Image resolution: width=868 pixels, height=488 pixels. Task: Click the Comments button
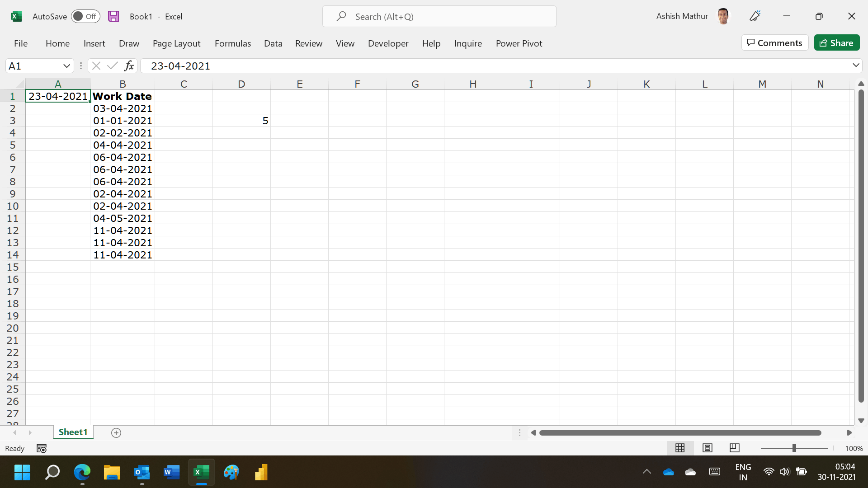775,43
